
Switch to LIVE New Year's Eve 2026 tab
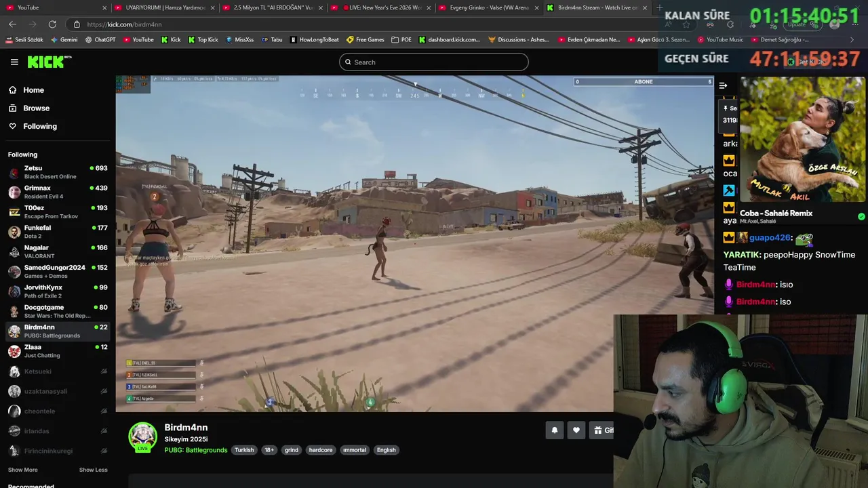coord(380,7)
